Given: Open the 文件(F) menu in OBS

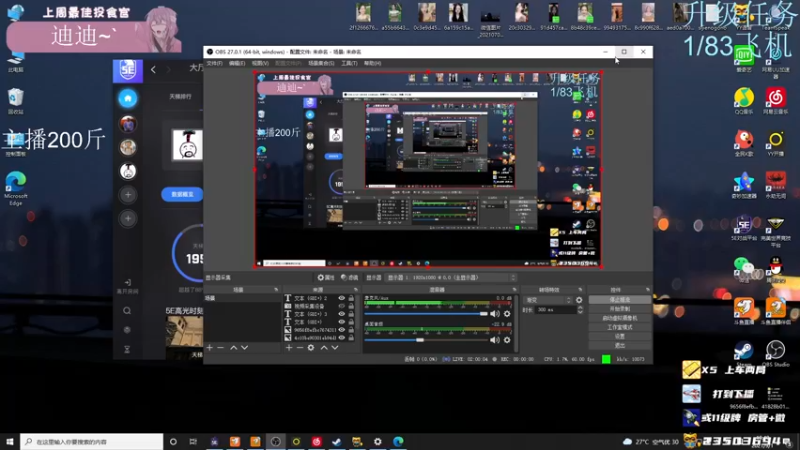Looking at the screenshot, I should [x=214, y=63].
